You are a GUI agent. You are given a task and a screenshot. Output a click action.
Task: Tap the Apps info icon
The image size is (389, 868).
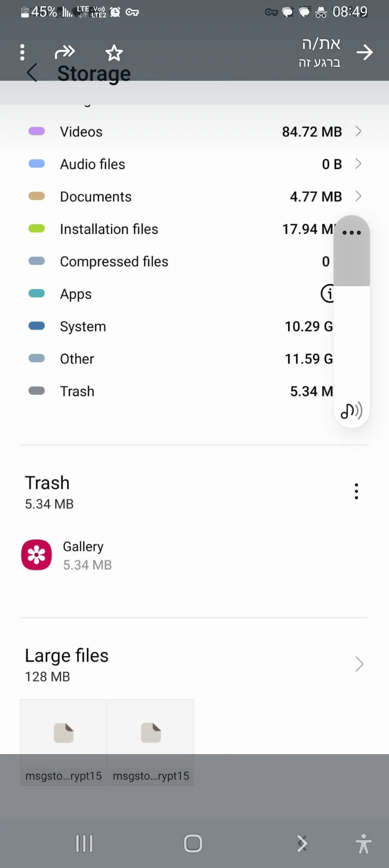(327, 294)
